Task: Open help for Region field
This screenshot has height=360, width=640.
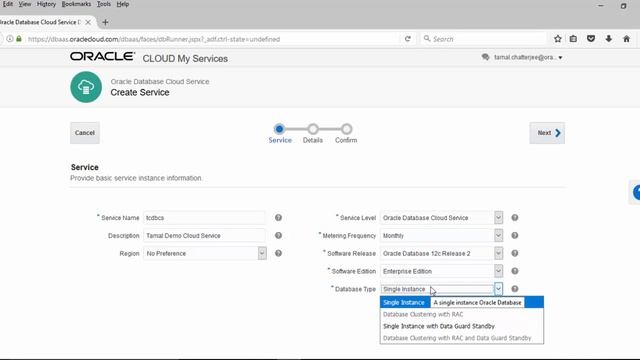Action: (278, 253)
